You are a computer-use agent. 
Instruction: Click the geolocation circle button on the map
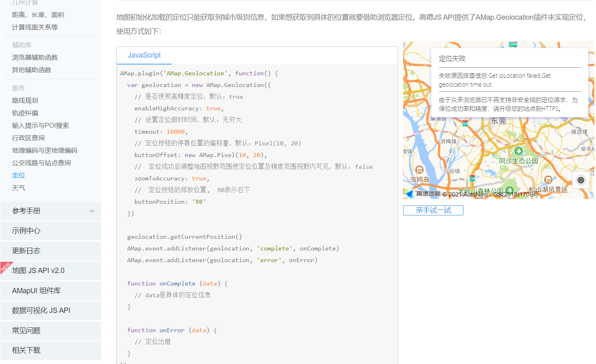click(x=580, y=180)
